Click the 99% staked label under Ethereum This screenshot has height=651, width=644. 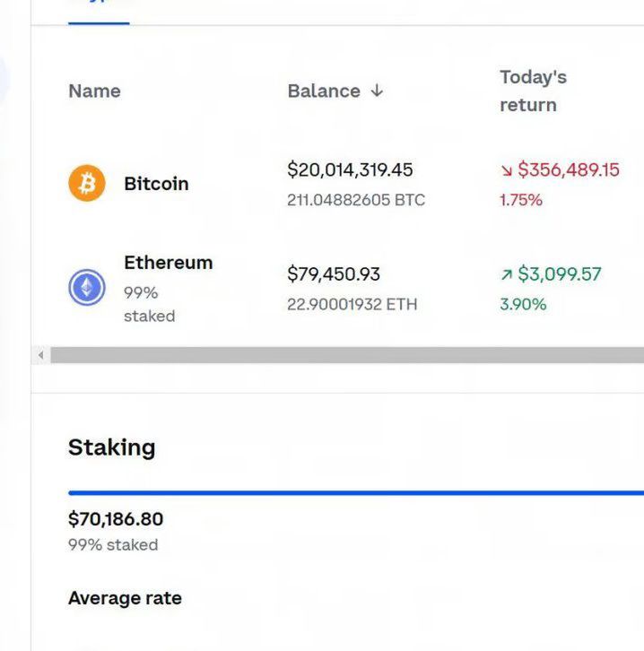point(150,304)
